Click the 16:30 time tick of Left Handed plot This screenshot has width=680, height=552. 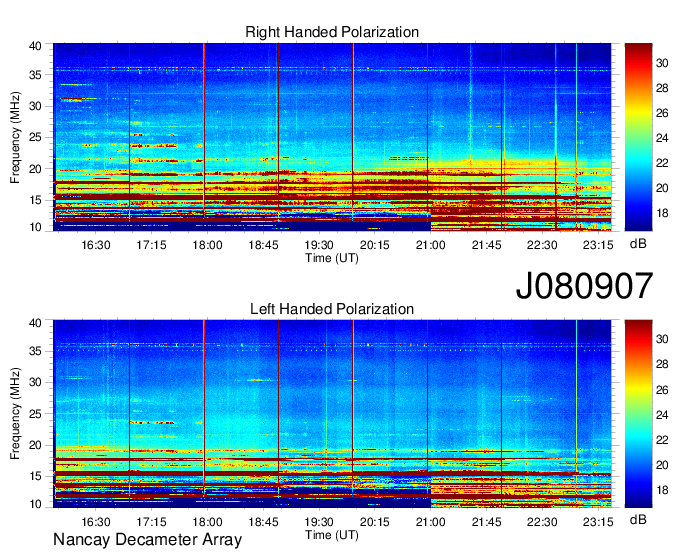pos(96,522)
